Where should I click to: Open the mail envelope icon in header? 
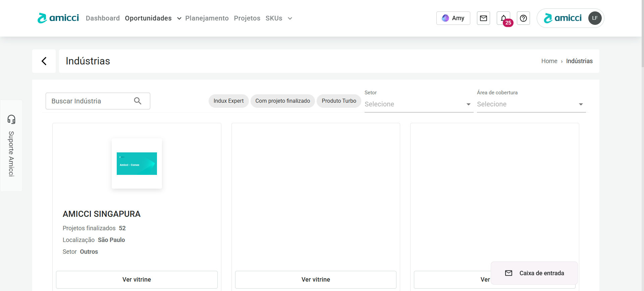coord(483,18)
